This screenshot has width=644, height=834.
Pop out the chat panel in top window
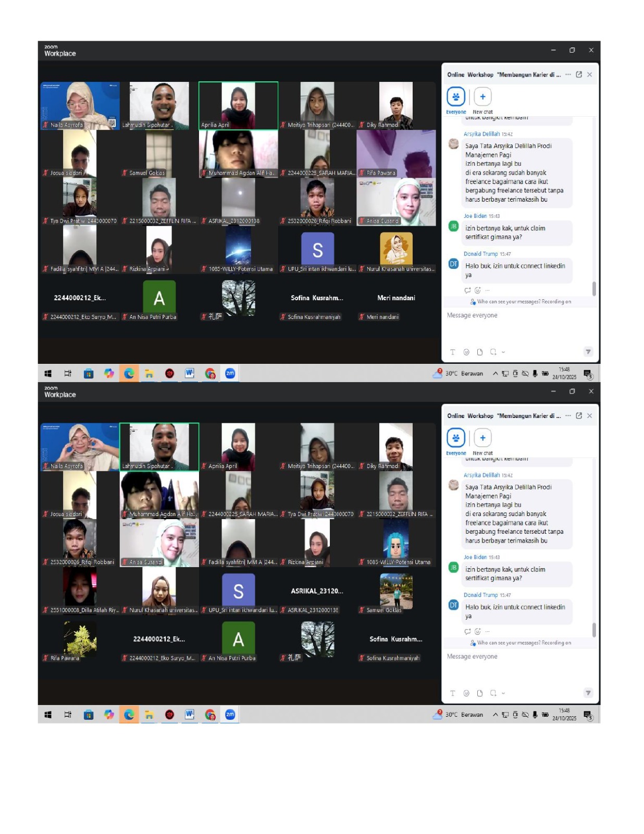click(x=579, y=75)
